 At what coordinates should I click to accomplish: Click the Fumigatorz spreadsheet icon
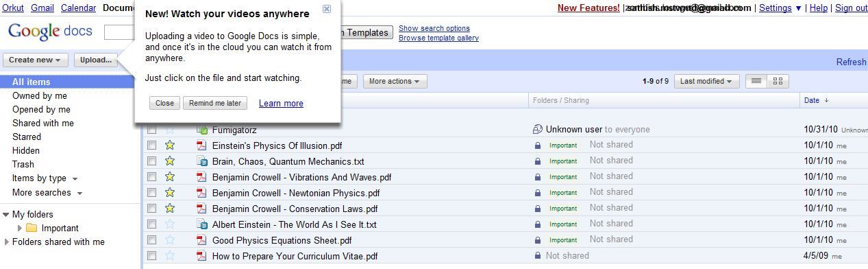(x=201, y=129)
